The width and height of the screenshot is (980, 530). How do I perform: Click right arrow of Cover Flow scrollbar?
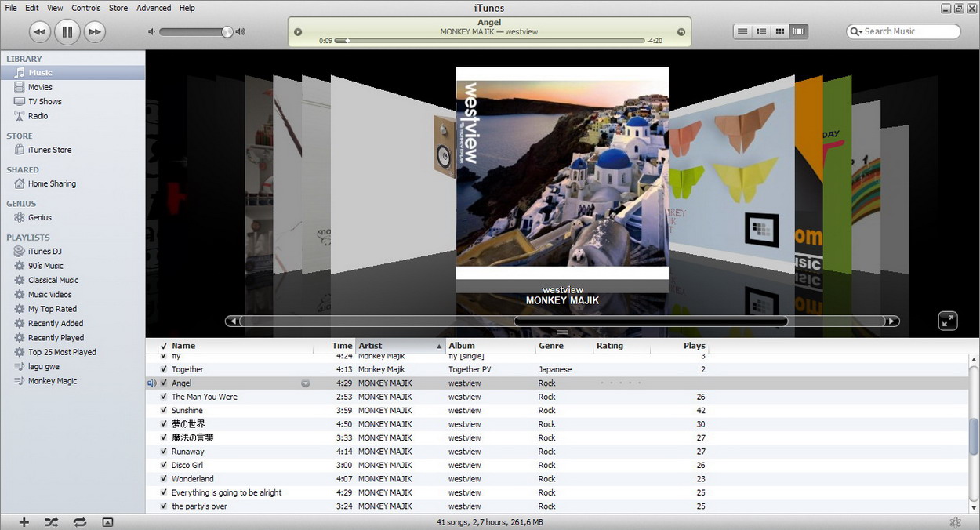(x=892, y=321)
